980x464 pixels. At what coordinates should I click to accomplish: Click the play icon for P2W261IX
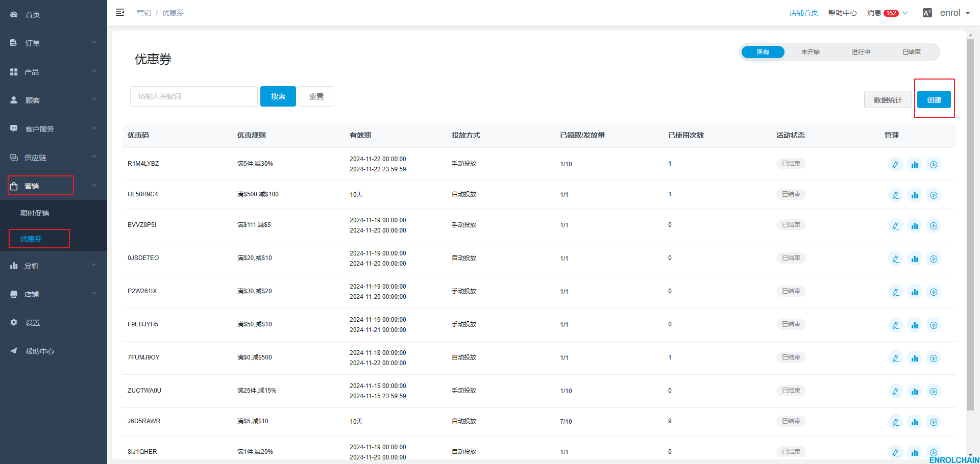[x=934, y=292]
